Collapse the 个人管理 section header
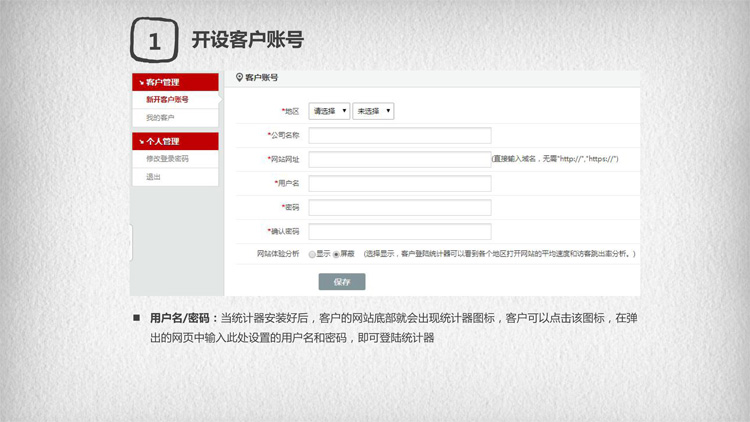The image size is (750, 422). pos(174,141)
